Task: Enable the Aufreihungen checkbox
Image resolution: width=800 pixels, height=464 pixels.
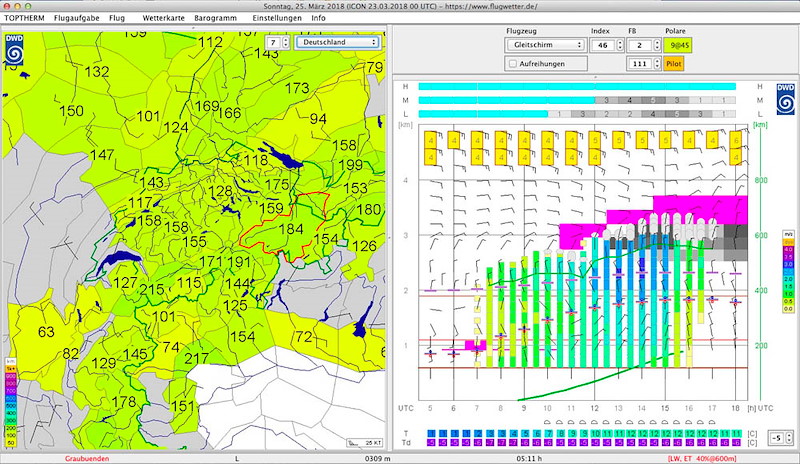Action: [513, 63]
